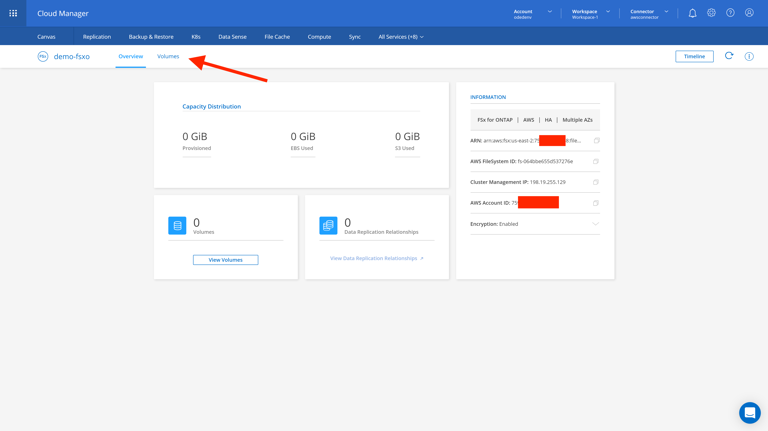Click the info icon at top right
This screenshot has height=431, width=768.
pos(749,56)
